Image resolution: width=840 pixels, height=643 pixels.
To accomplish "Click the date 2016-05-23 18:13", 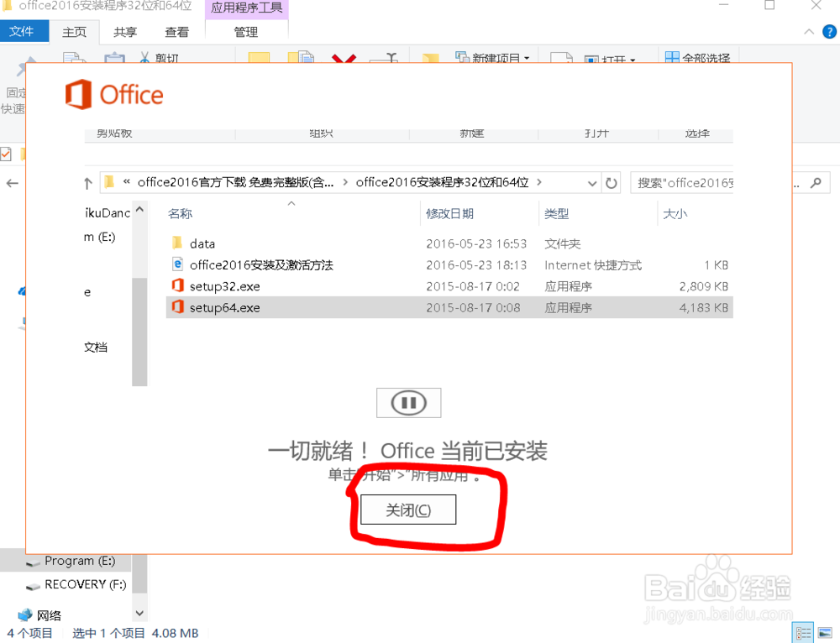I will tap(476, 265).
